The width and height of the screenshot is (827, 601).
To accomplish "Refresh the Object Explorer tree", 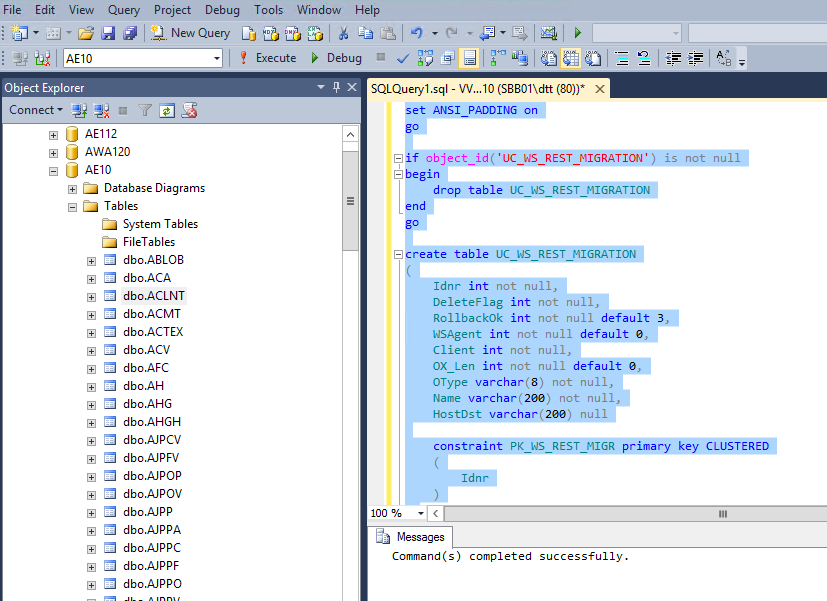I will point(167,110).
